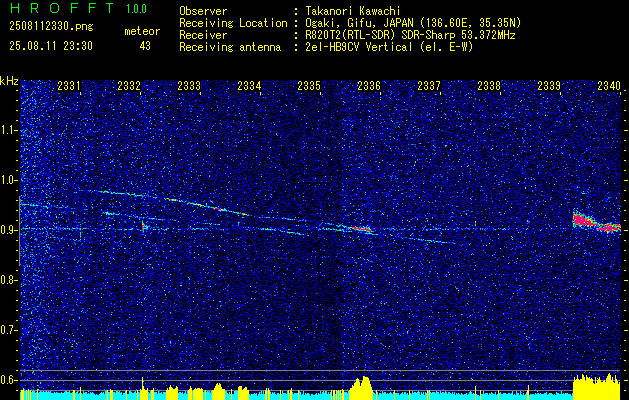Click the 2337 time marker
This screenshot has width=629, height=400.
point(429,86)
